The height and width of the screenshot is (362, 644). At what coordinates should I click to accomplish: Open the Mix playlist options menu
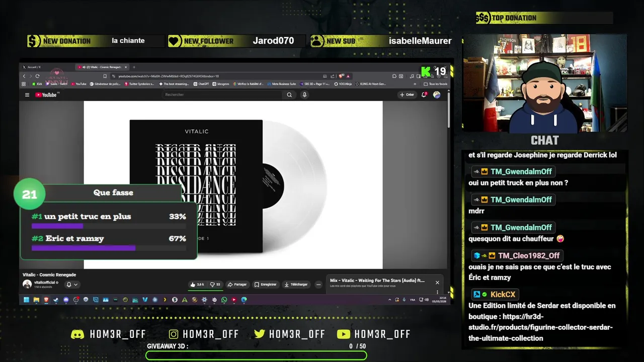tap(437, 292)
